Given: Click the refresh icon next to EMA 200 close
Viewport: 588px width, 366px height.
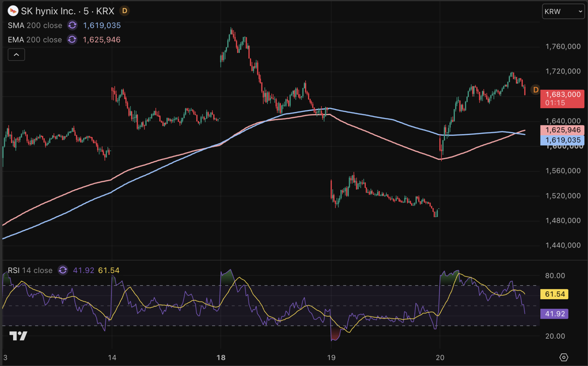Looking at the screenshot, I should click(72, 40).
